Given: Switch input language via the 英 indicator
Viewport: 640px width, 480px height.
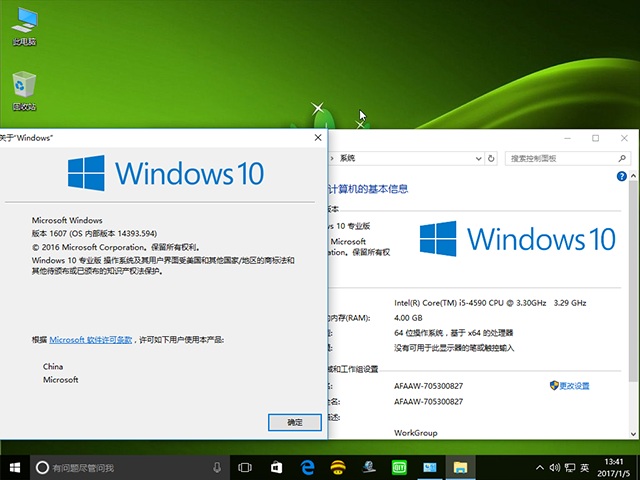Looking at the screenshot, I should [584, 467].
